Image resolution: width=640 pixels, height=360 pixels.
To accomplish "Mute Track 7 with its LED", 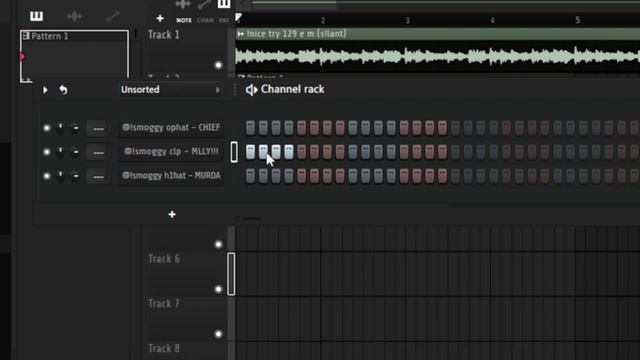I will coord(218,334).
